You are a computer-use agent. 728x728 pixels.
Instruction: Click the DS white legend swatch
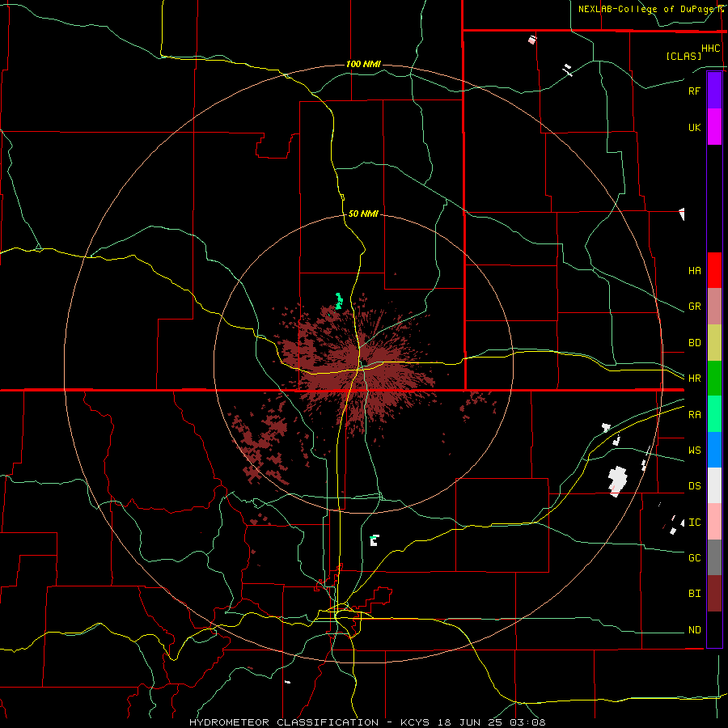click(714, 485)
